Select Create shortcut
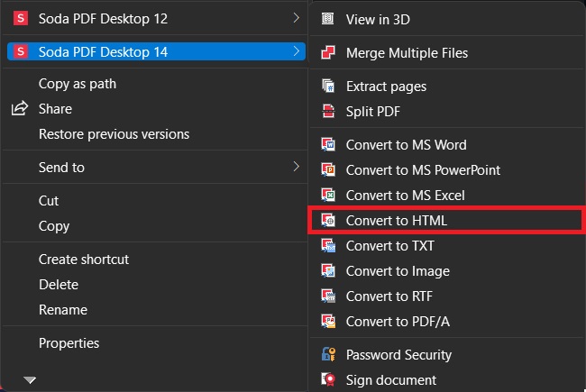 [84, 260]
